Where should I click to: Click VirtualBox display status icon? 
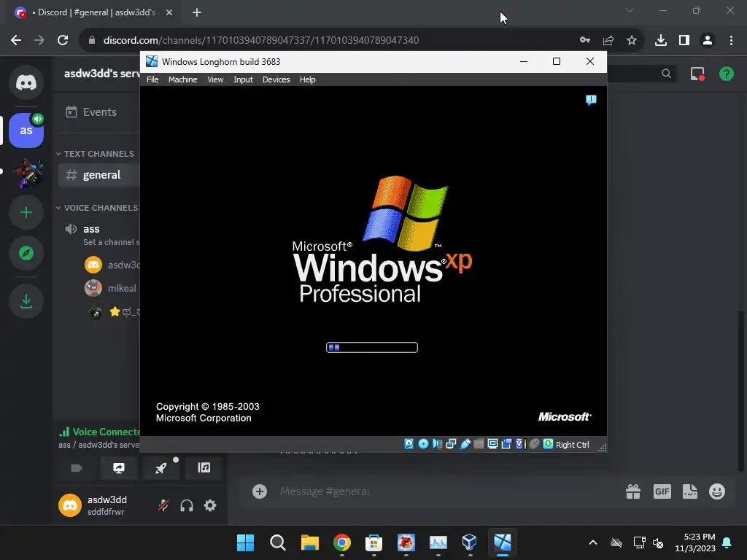coord(492,444)
